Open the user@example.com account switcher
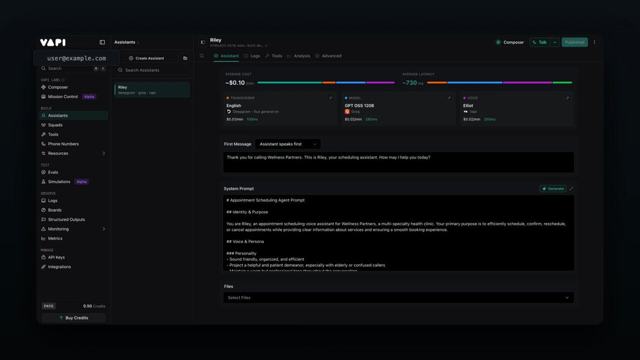The height and width of the screenshot is (360, 640). 76,58
